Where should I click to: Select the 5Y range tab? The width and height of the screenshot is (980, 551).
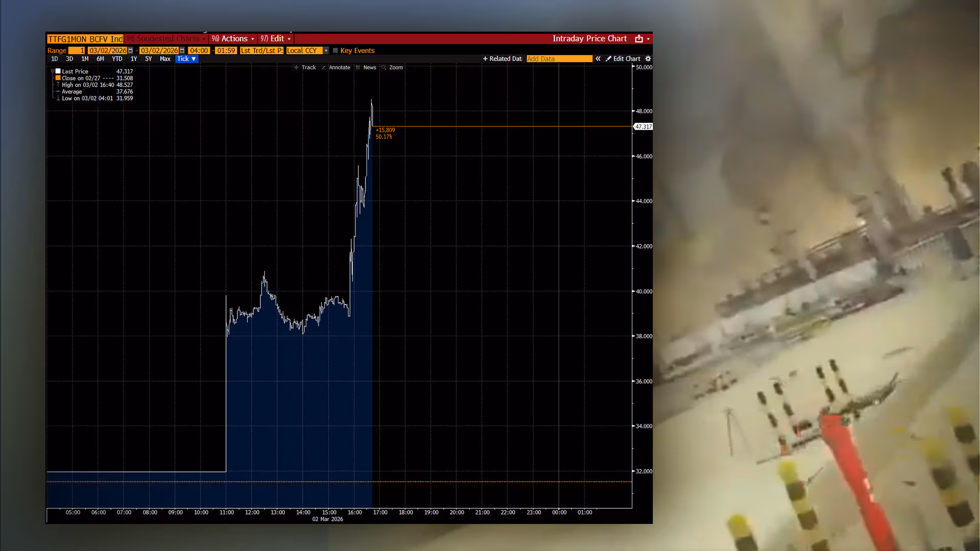point(149,59)
